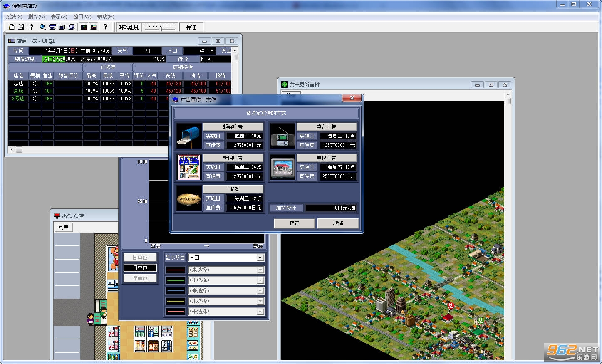The width and height of the screenshot is (602, 364).
Task: Open the wrench settings tool icon
Action: pos(31,27)
